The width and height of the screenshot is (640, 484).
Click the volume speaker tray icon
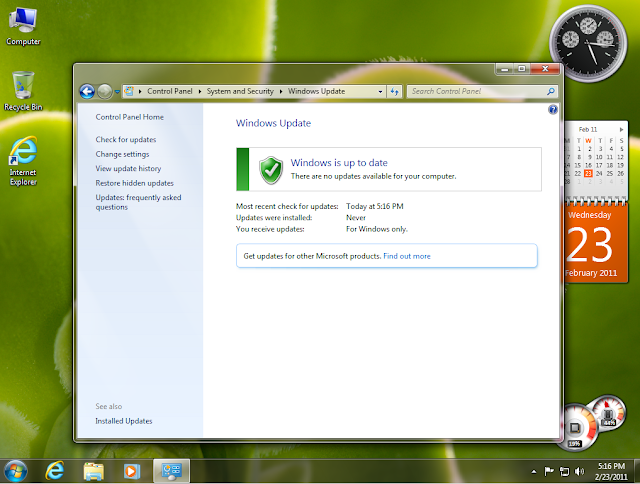click(579, 472)
